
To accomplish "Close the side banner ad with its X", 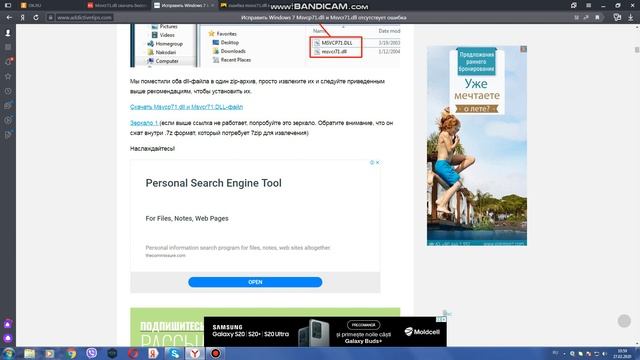I will tap(523, 49).
